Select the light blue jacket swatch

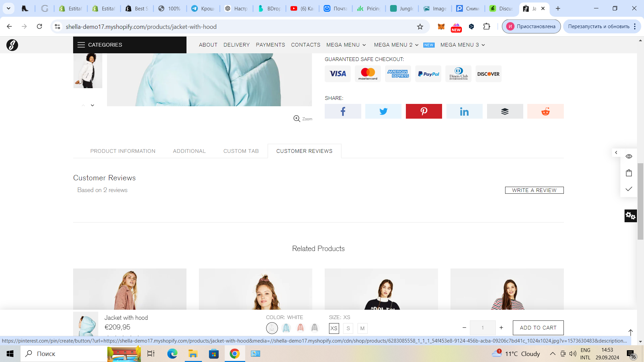click(x=286, y=328)
